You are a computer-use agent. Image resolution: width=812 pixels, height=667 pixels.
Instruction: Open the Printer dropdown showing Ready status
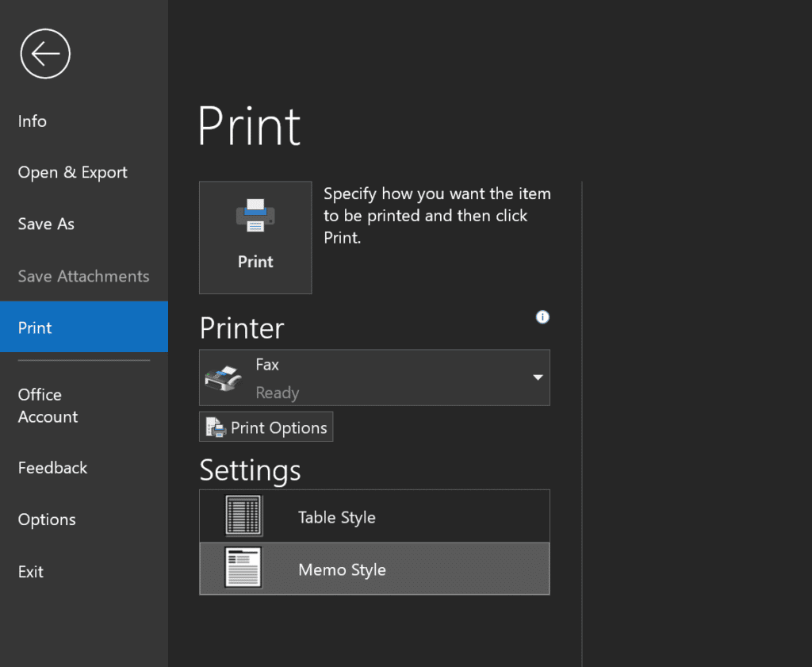pyautogui.click(x=538, y=378)
